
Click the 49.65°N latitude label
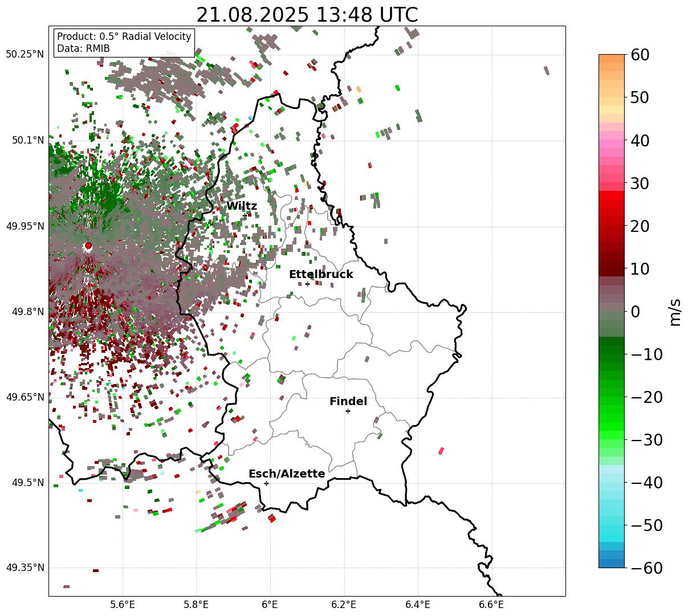tap(25, 397)
